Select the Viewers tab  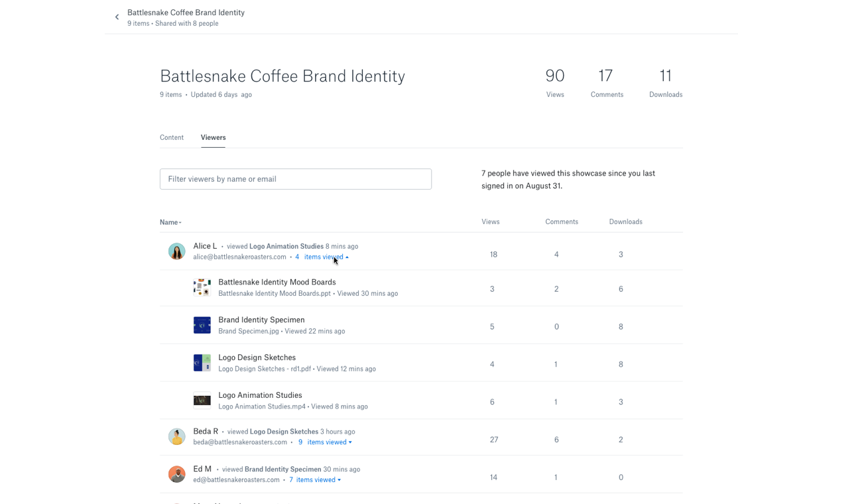(x=213, y=137)
